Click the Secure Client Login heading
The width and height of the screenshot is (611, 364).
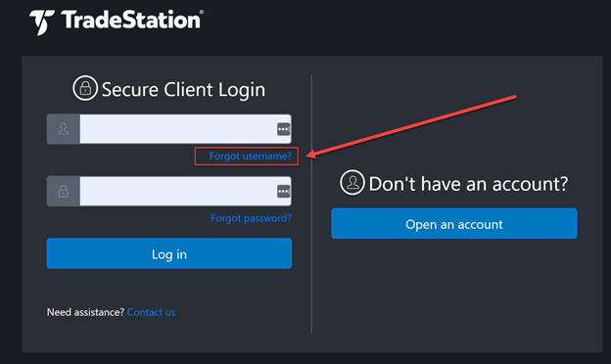click(x=183, y=90)
